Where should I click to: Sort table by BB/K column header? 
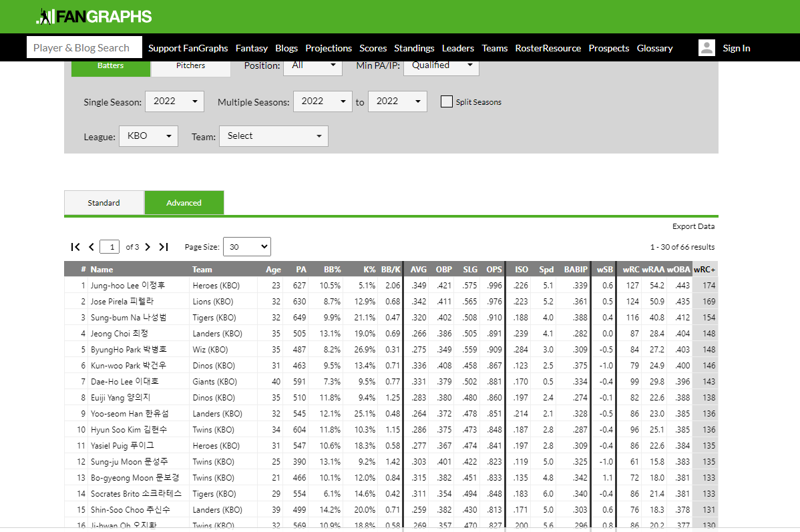[x=391, y=269]
